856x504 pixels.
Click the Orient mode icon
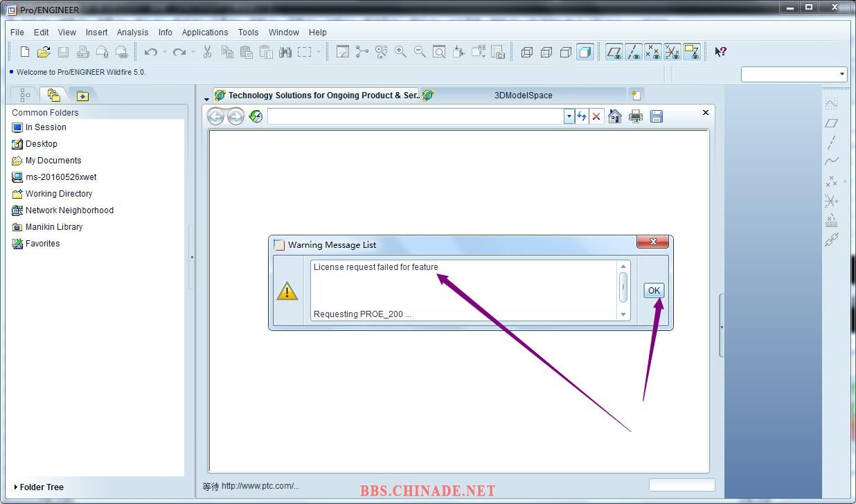click(x=381, y=52)
